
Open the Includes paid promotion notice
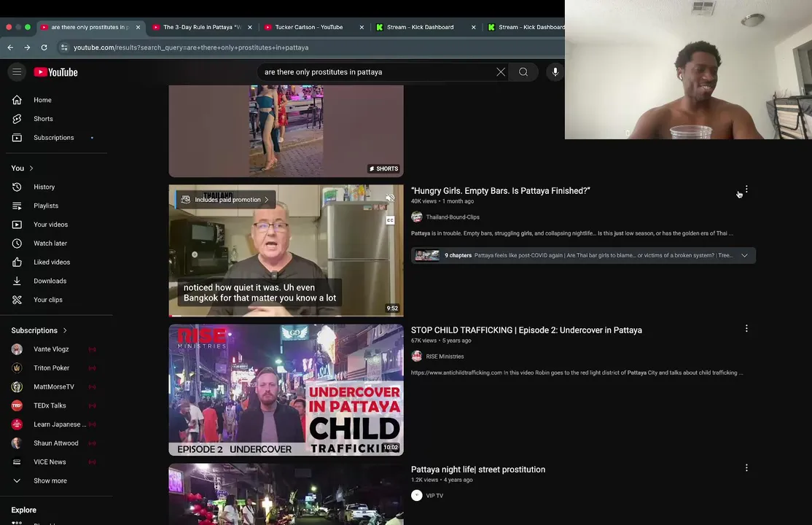[225, 200]
